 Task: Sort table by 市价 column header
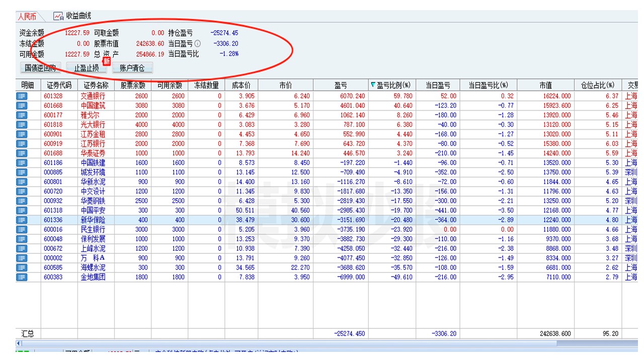point(286,85)
